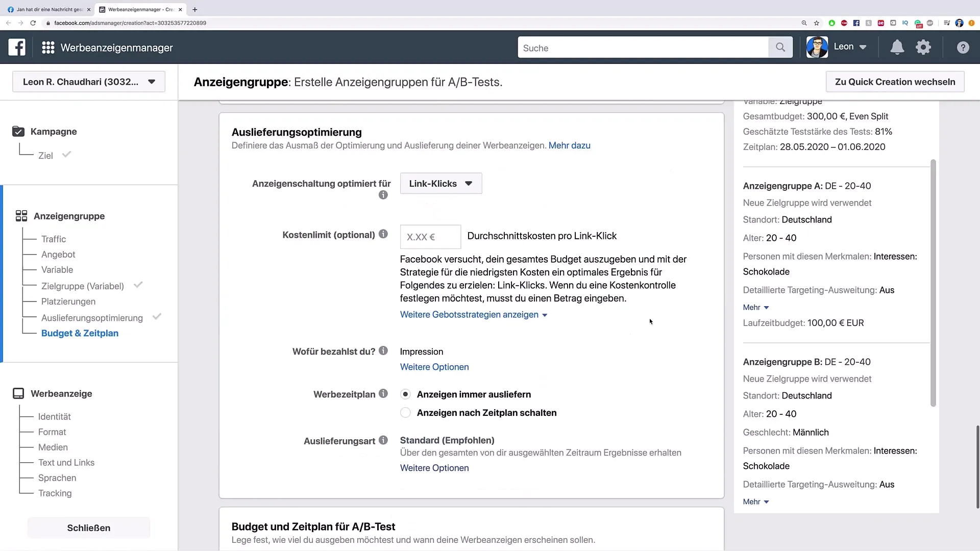Go to Variable section
980x551 pixels.
tap(57, 269)
